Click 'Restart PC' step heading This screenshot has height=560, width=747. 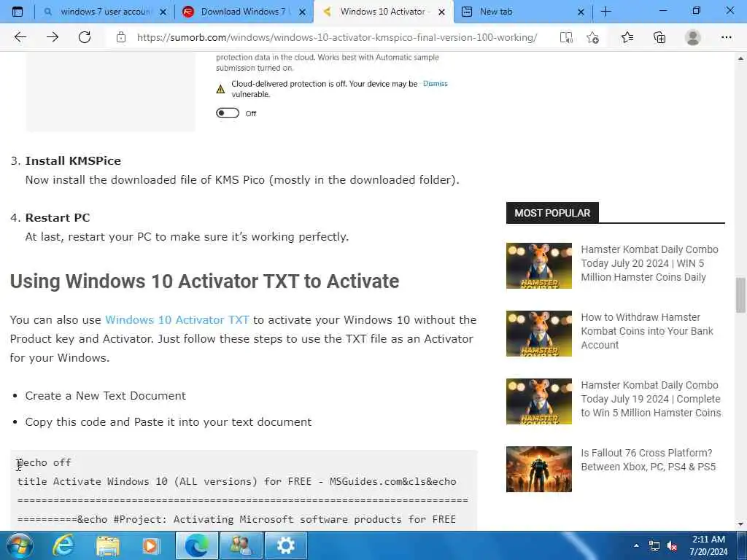tap(58, 217)
